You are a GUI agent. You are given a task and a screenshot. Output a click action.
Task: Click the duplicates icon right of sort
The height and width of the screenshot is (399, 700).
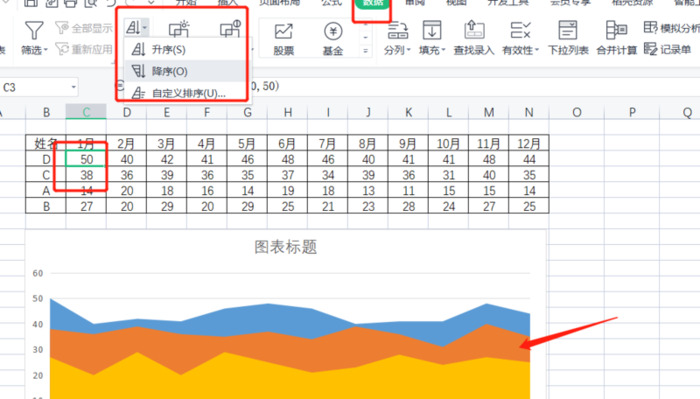179,29
